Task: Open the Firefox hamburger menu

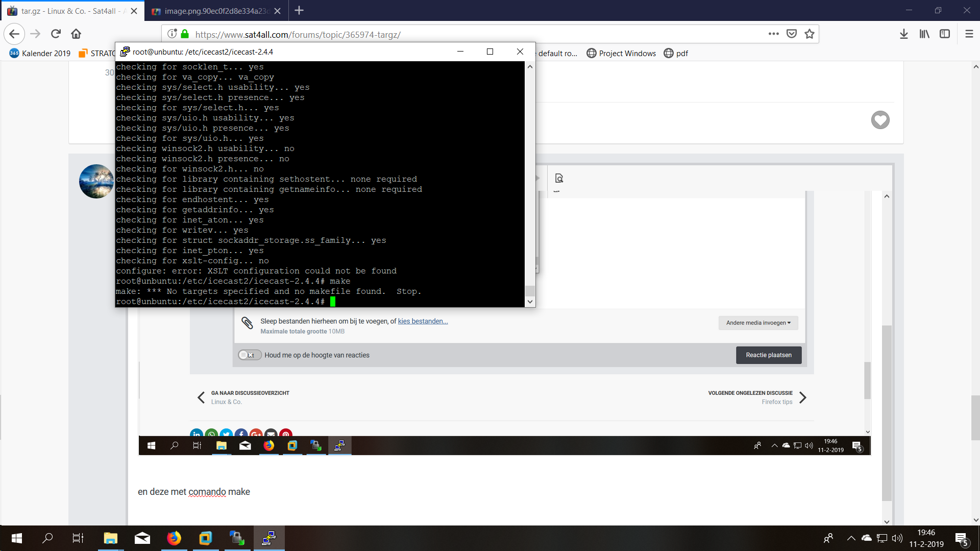Action: click(969, 34)
